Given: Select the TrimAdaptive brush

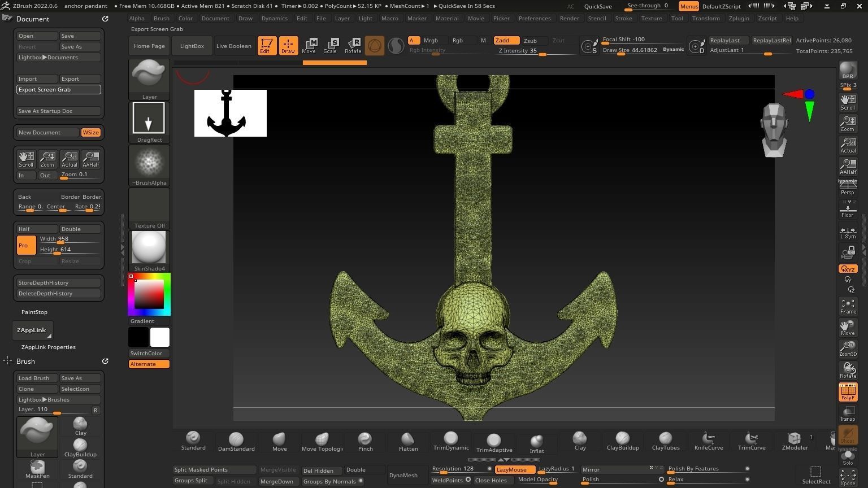Looking at the screenshot, I should [x=494, y=443].
